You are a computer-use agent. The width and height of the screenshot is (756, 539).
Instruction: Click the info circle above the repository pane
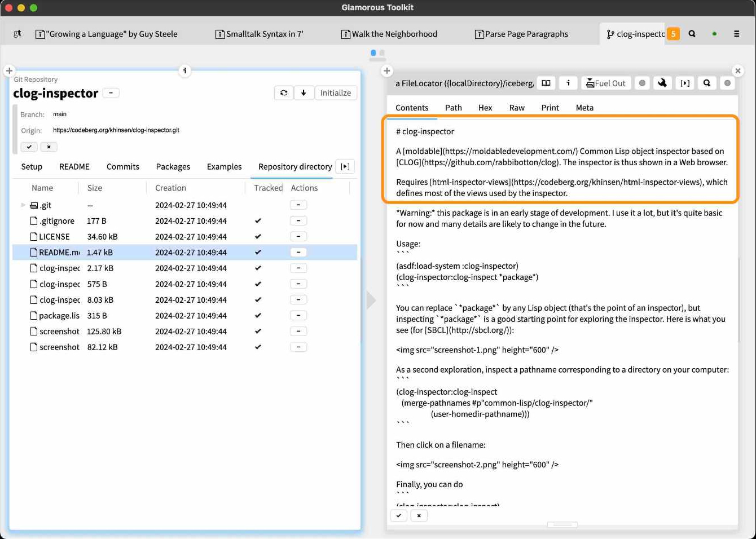pos(184,70)
